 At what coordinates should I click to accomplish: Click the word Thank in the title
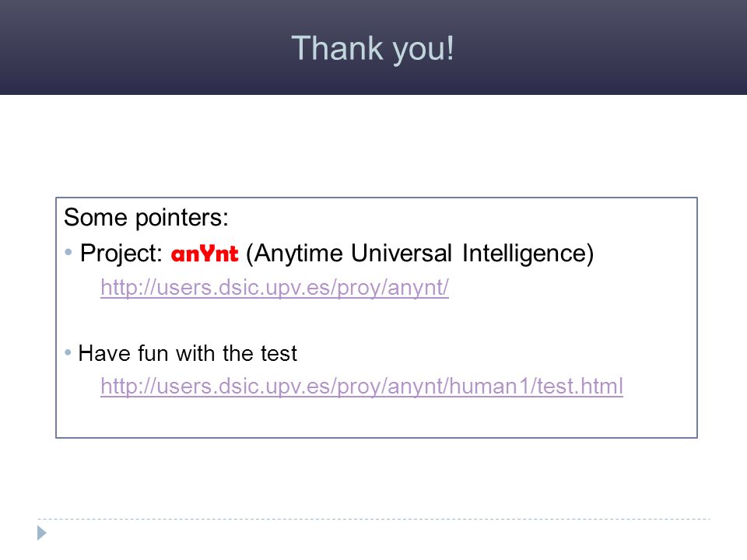pyautogui.click(x=337, y=47)
